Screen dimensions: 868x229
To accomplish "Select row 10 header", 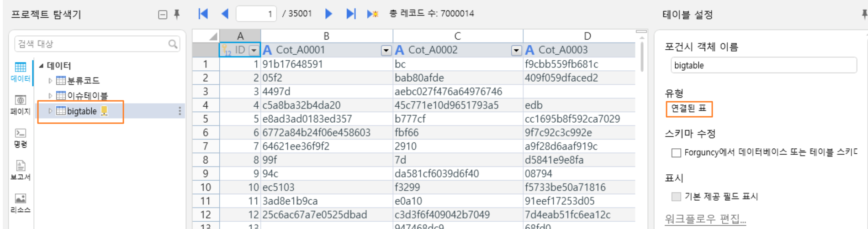I will point(206,187).
